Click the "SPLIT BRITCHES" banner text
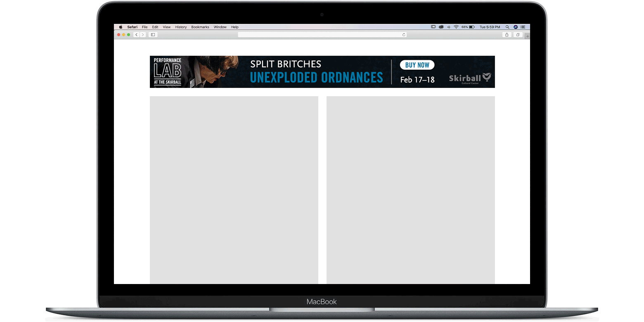This screenshot has width=644, height=322. pyautogui.click(x=286, y=64)
